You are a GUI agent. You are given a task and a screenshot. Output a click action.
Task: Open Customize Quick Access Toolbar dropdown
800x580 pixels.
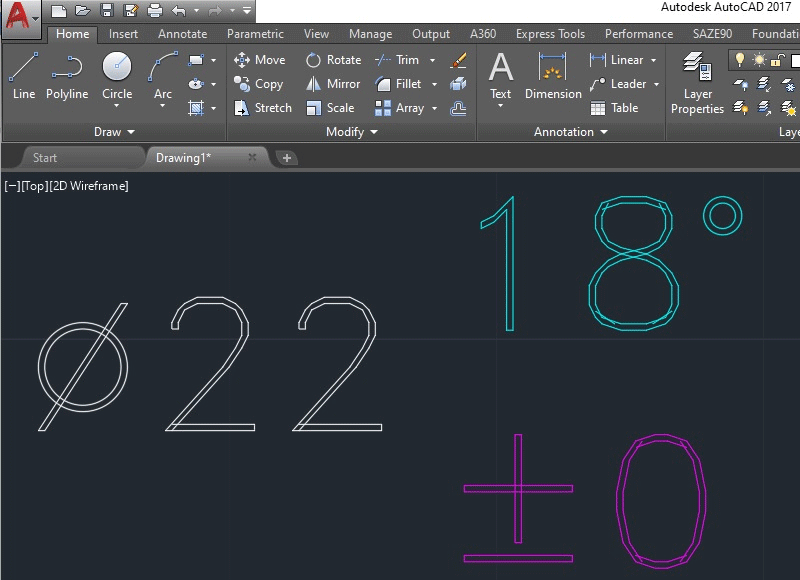pos(247,10)
